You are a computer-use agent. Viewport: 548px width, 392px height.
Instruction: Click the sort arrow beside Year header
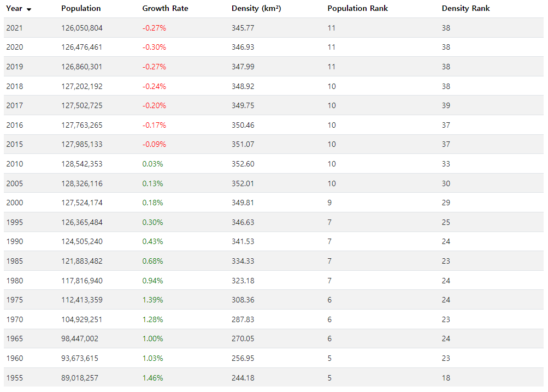(29, 9)
